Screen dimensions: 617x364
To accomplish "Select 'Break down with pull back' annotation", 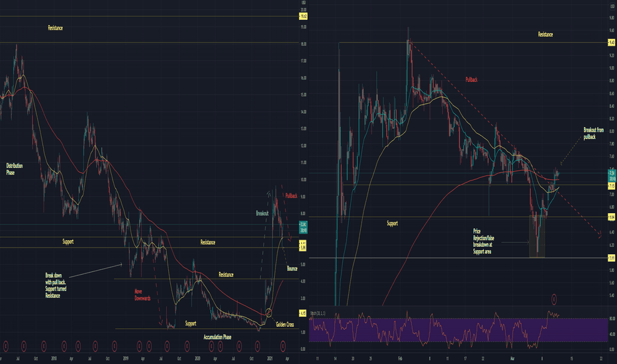I will coord(56,285).
